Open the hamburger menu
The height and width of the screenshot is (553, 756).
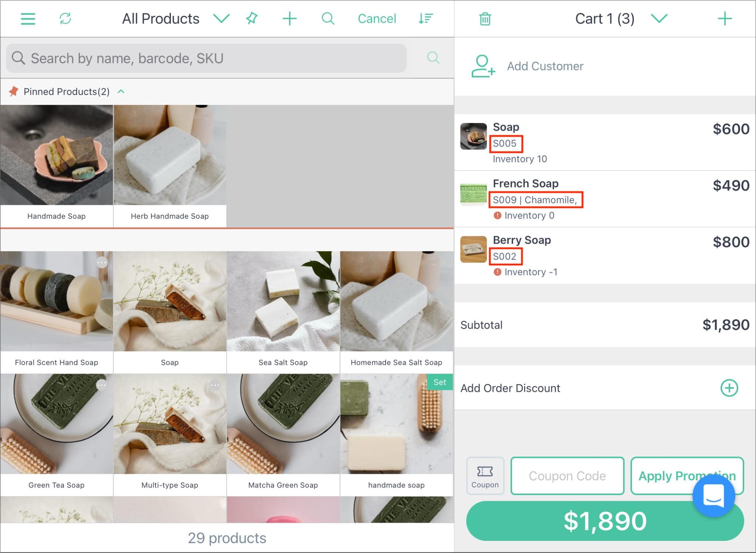(x=28, y=19)
